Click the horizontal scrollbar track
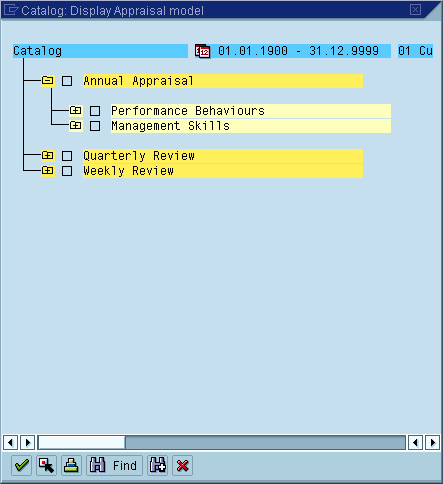The width and height of the screenshot is (443, 484). 265,443
